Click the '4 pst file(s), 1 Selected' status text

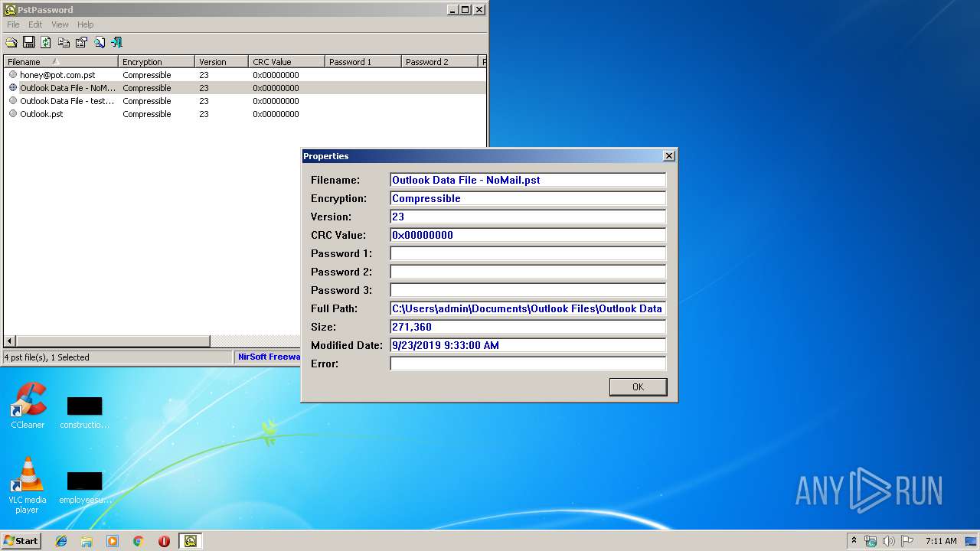pyautogui.click(x=47, y=357)
